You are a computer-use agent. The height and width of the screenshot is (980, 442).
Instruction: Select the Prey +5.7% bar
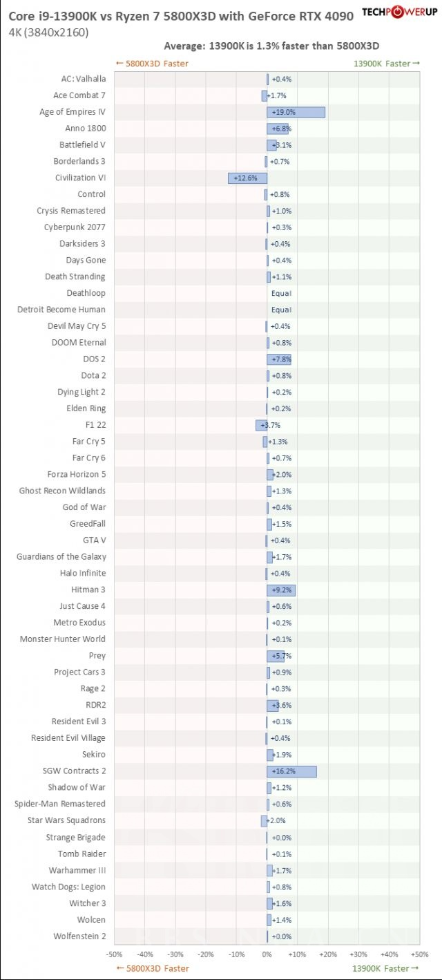pos(276,655)
